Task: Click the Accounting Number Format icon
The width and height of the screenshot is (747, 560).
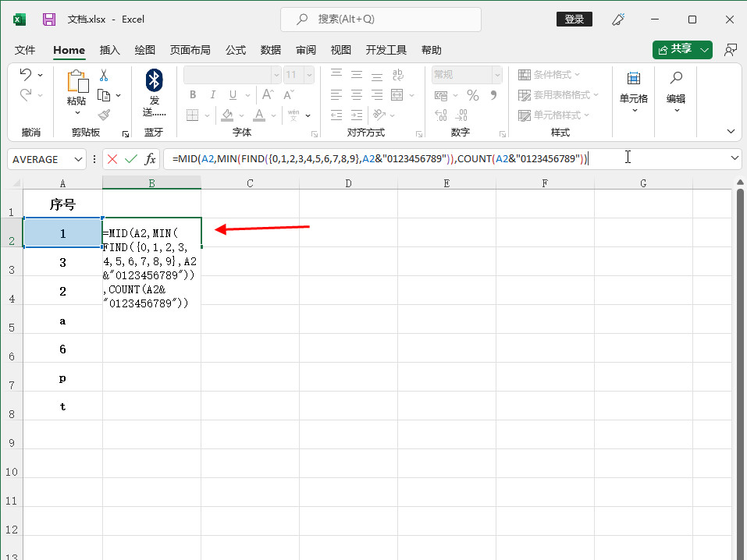Action: (441, 95)
